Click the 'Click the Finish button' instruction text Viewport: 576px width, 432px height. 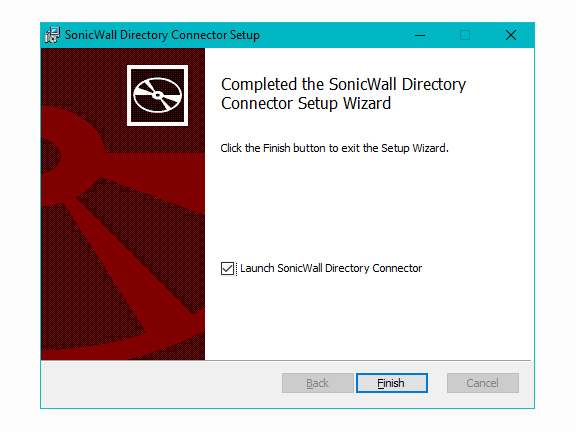tap(334, 148)
